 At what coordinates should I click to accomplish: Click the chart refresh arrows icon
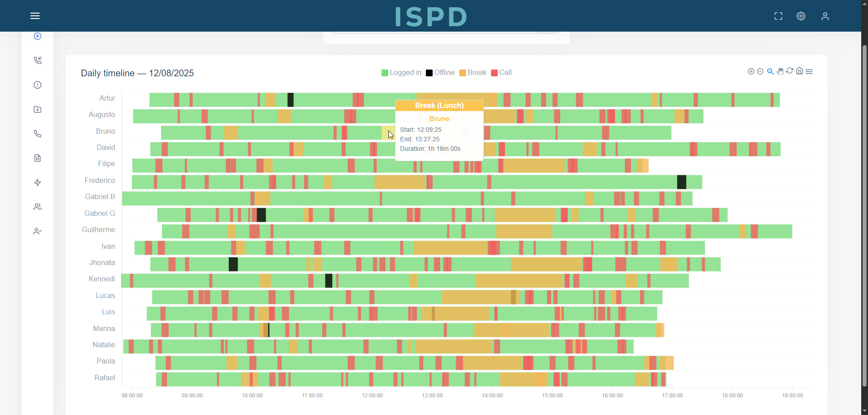pyautogui.click(x=790, y=71)
